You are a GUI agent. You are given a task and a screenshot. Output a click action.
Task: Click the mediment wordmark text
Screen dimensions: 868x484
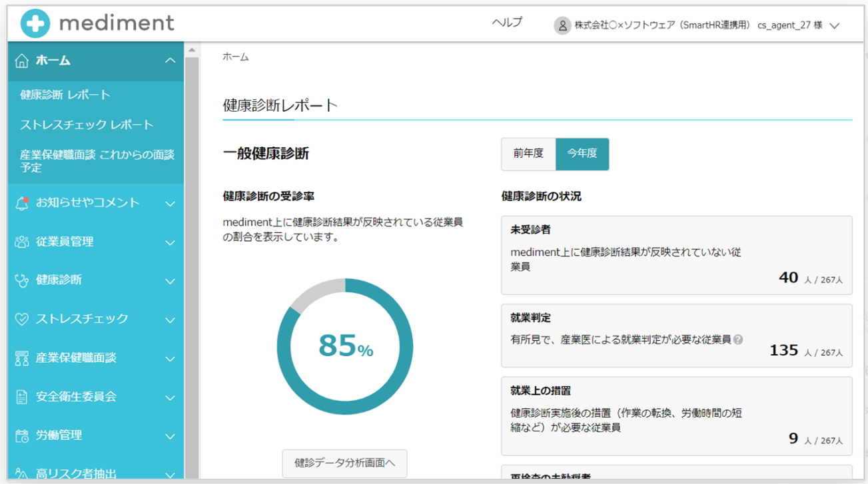[117, 23]
